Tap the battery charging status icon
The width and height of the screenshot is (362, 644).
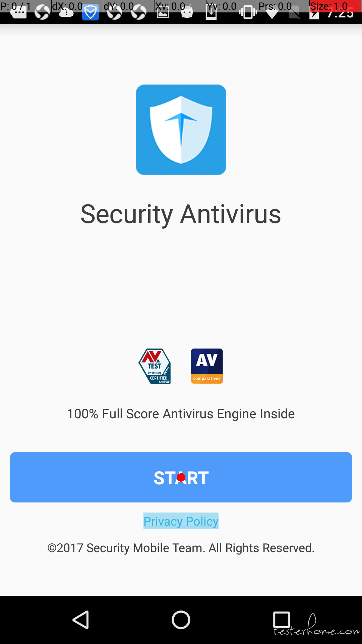[x=314, y=13]
